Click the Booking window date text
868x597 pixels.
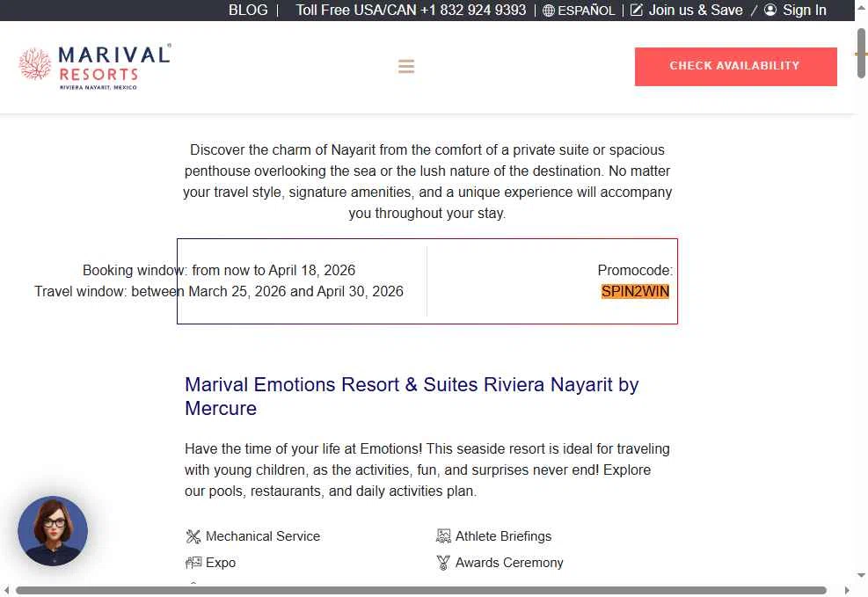pos(219,270)
